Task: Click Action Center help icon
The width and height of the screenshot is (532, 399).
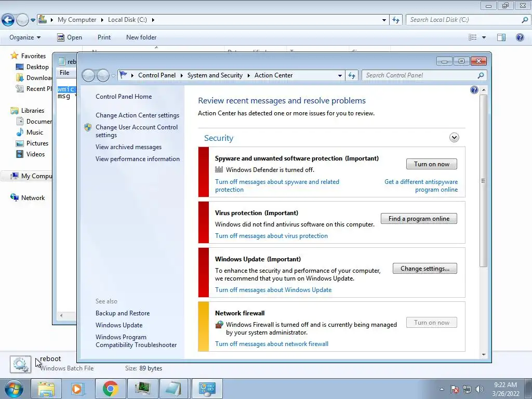Action: 474,90
